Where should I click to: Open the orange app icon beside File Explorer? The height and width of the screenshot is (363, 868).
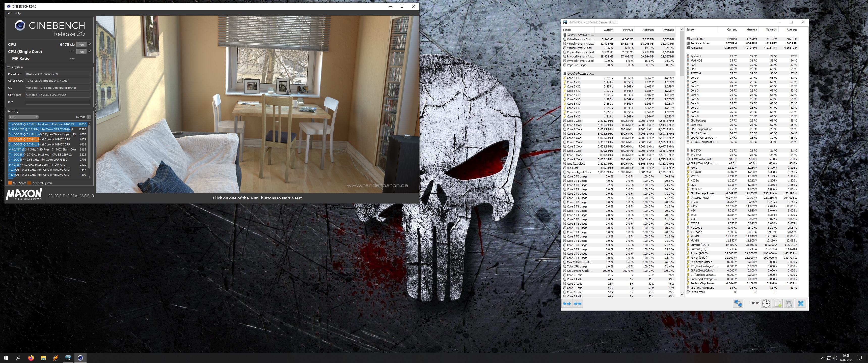pyautogui.click(x=56, y=358)
